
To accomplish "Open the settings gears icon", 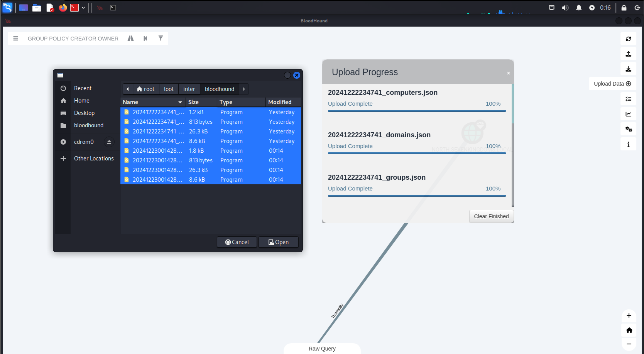I will tap(628, 129).
